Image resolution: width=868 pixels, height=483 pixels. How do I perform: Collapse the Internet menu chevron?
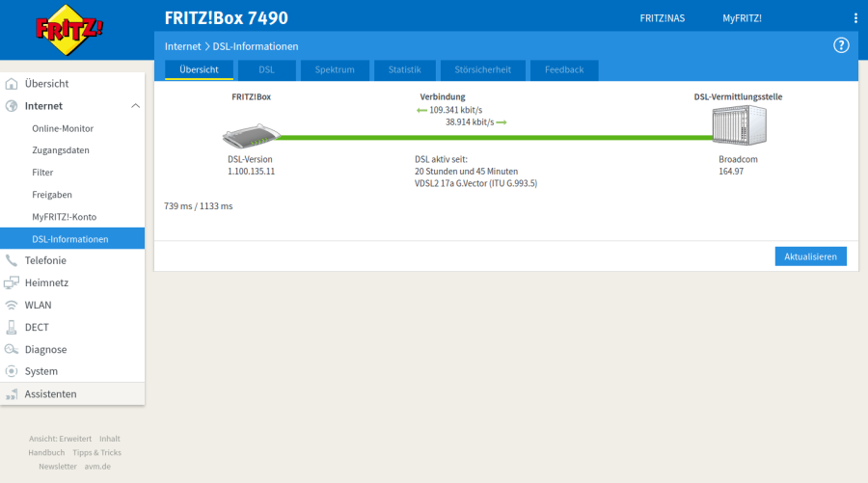tap(135, 106)
